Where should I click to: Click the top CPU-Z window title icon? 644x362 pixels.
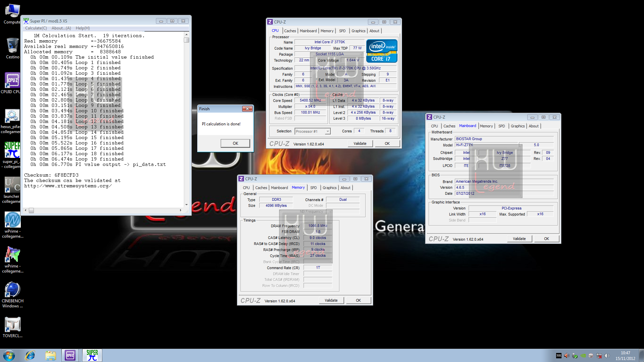[x=270, y=22]
